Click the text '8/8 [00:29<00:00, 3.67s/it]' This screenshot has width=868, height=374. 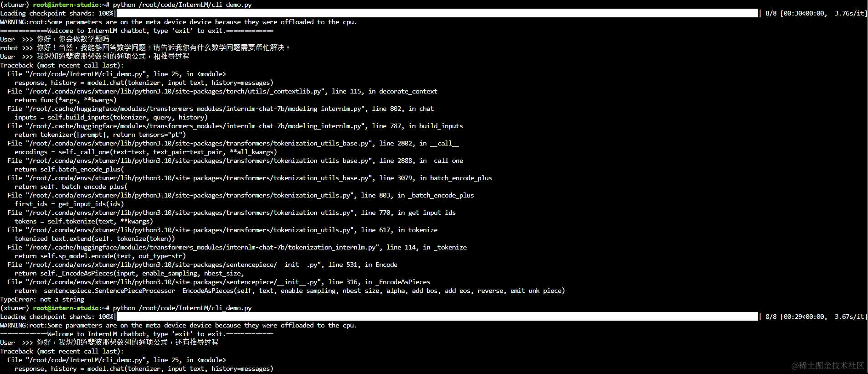[x=816, y=317]
